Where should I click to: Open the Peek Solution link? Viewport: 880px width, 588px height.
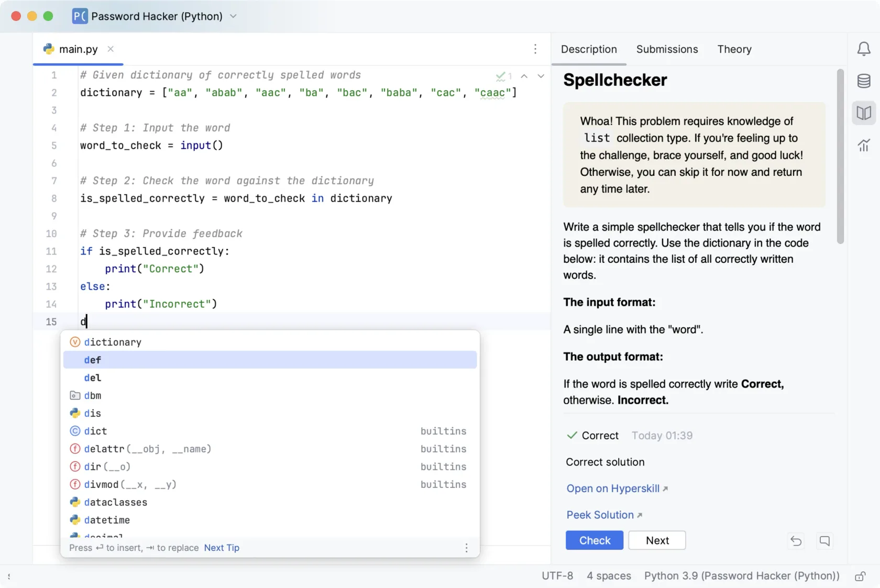pyautogui.click(x=604, y=515)
